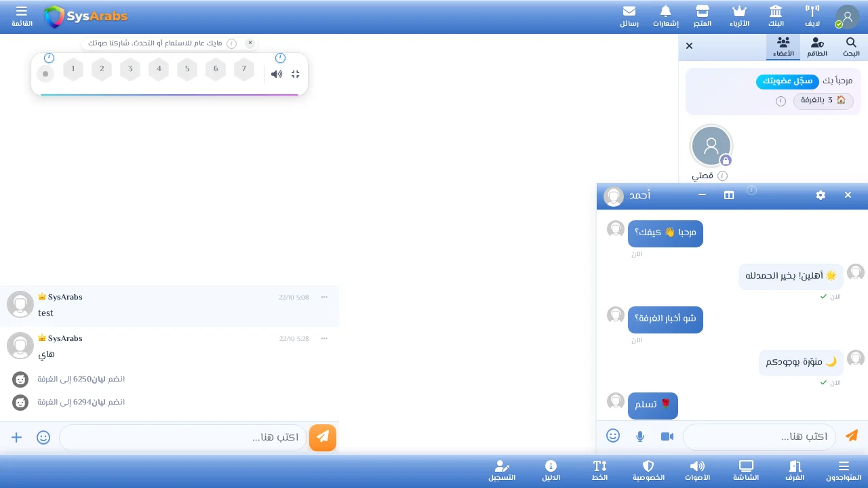Toggle the speaker volume icon in mic bar
Screen dimensions: 868x488
277,74
